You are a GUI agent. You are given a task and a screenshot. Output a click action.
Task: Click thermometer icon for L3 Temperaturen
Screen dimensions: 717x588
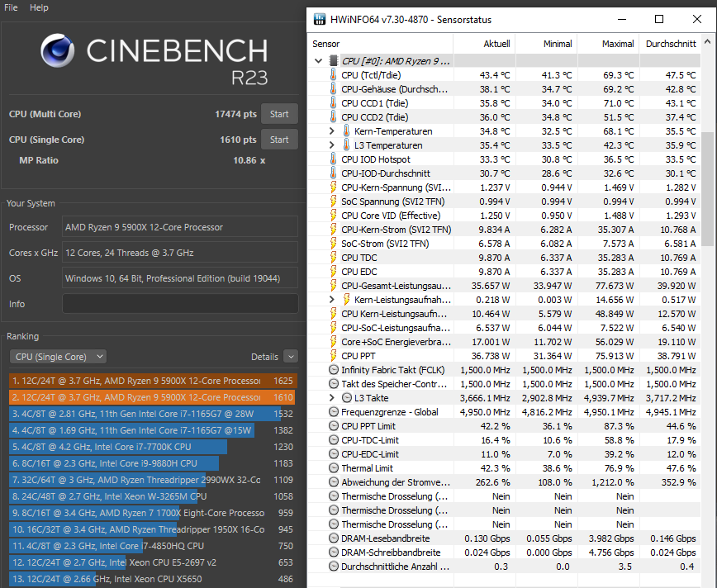[347, 145]
